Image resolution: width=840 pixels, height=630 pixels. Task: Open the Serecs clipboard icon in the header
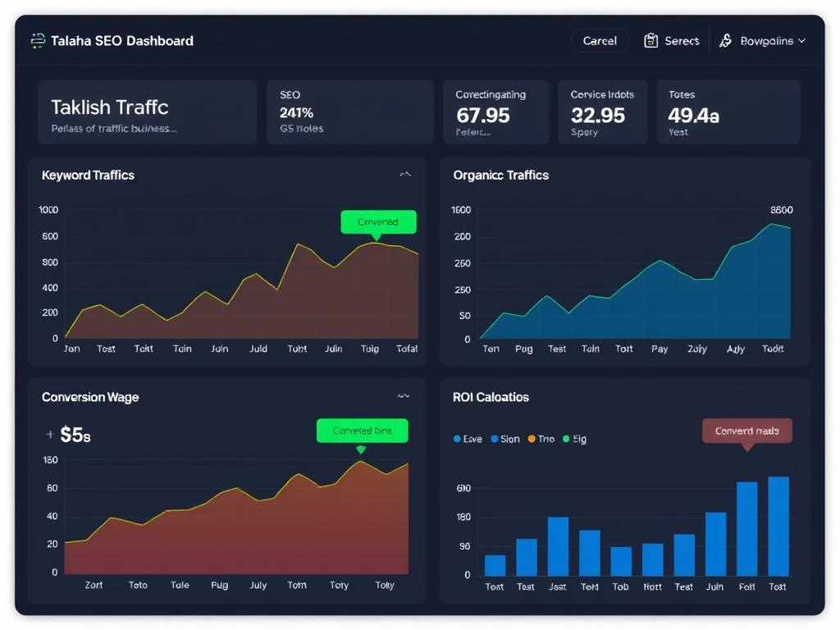651,39
